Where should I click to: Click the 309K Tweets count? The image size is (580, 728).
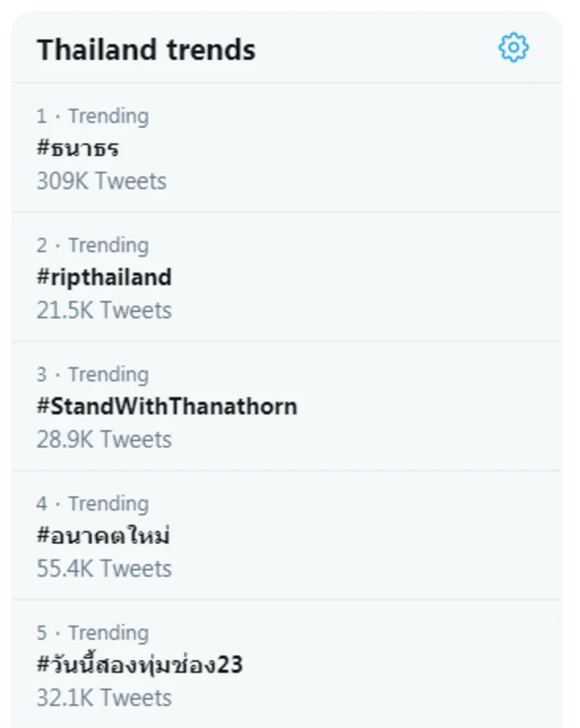point(101,181)
